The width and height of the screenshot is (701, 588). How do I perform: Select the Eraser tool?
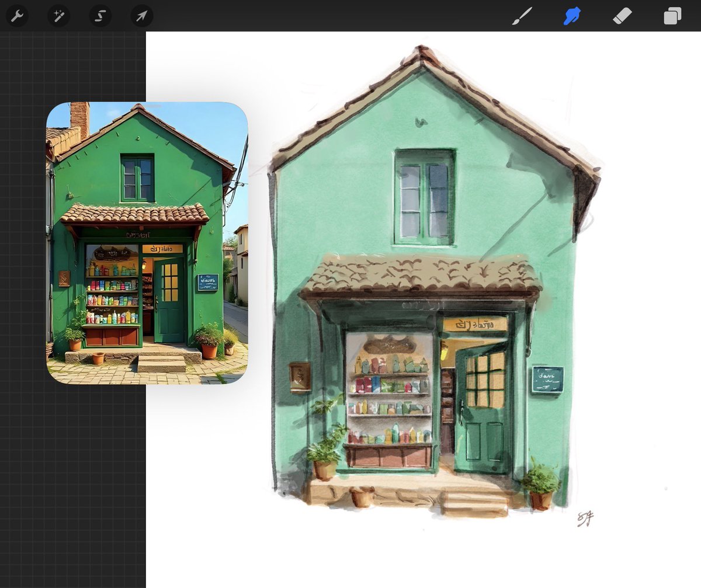point(622,16)
